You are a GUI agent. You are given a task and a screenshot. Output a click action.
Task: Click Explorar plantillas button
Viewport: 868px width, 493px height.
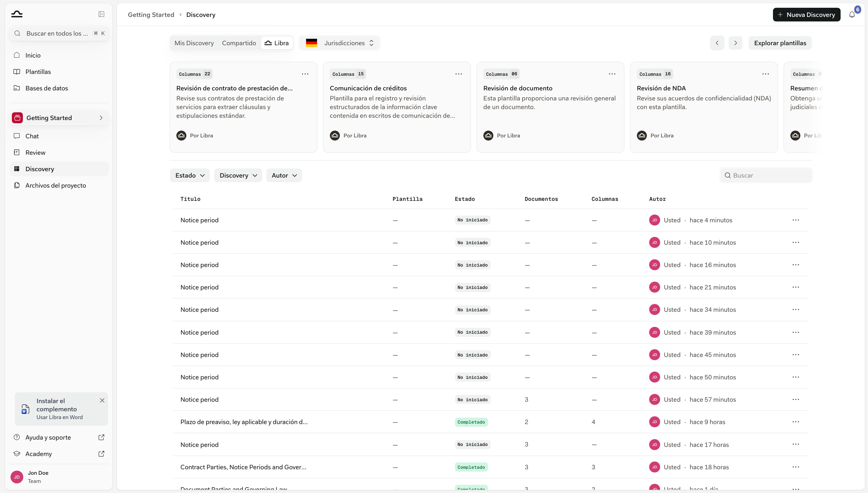click(x=780, y=43)
